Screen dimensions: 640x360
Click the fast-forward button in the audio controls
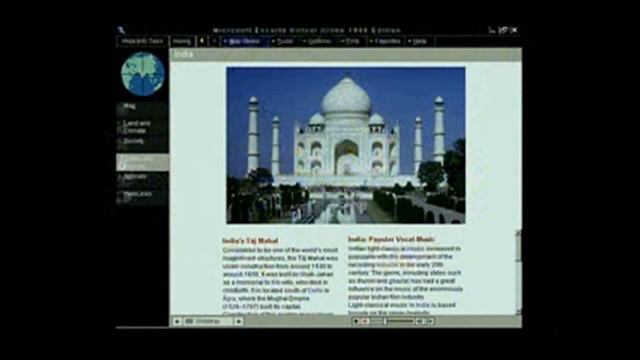(x=429, y=322)
